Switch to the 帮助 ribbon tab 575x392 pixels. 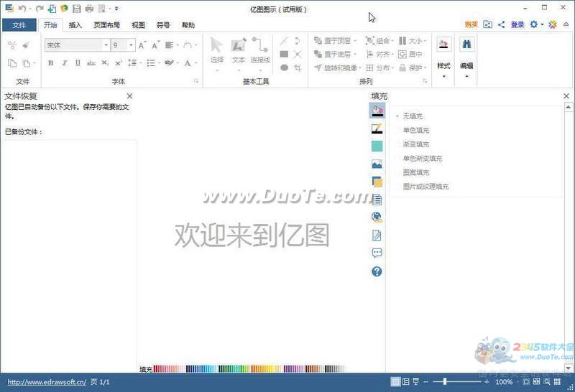point(188,25)
